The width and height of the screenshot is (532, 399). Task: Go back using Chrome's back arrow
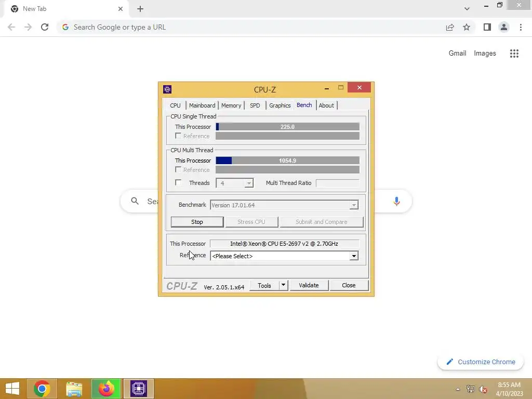(11, 27)
